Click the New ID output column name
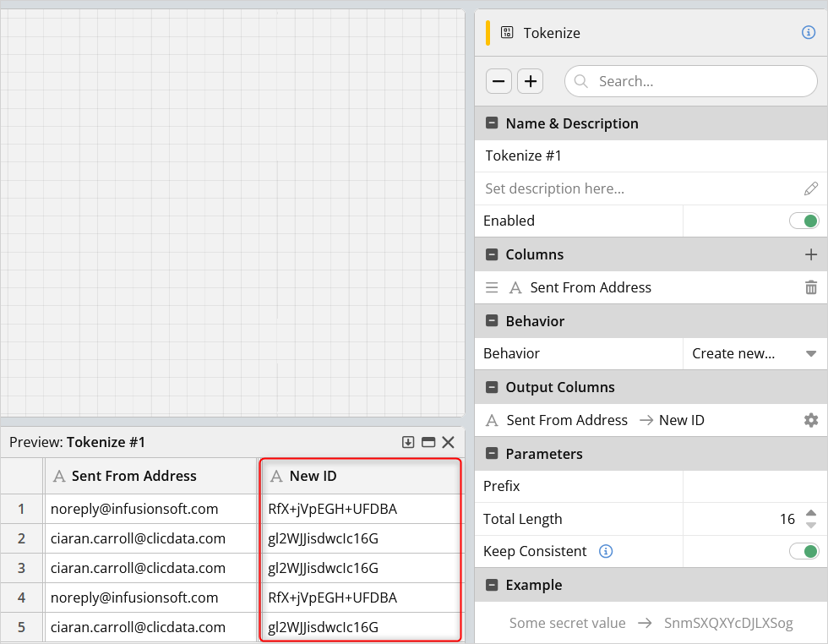Viewport: 828px width, 644px height. [x=681, y=420]
